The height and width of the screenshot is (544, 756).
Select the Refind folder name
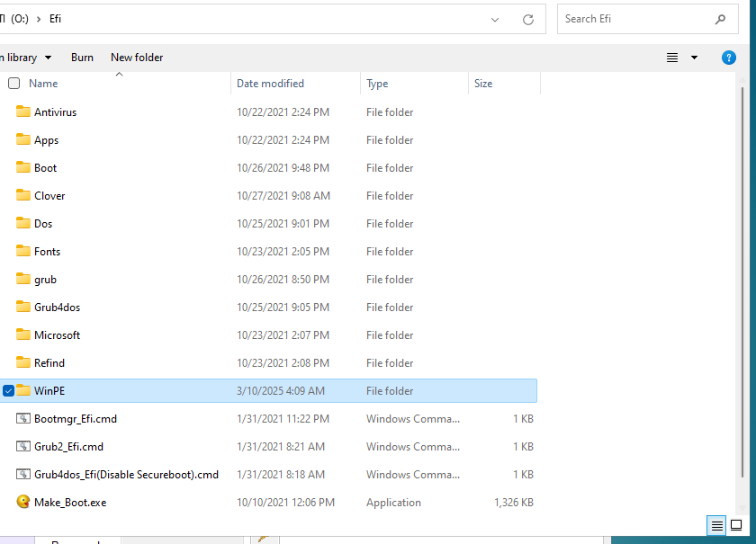click(49, 363)
